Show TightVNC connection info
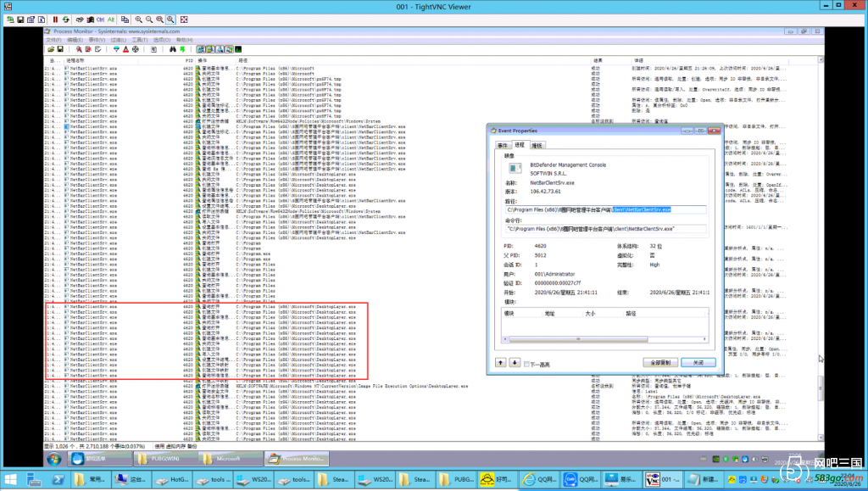 pos(42,20)
